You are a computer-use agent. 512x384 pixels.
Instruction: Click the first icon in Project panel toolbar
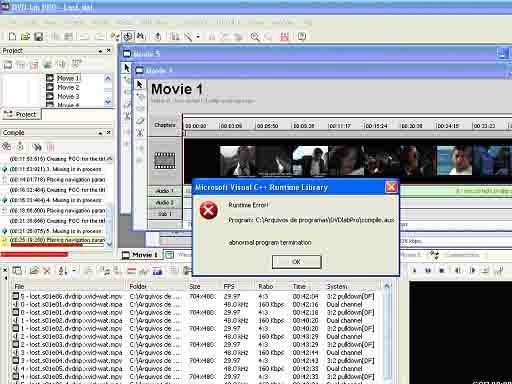click(8, 65)
